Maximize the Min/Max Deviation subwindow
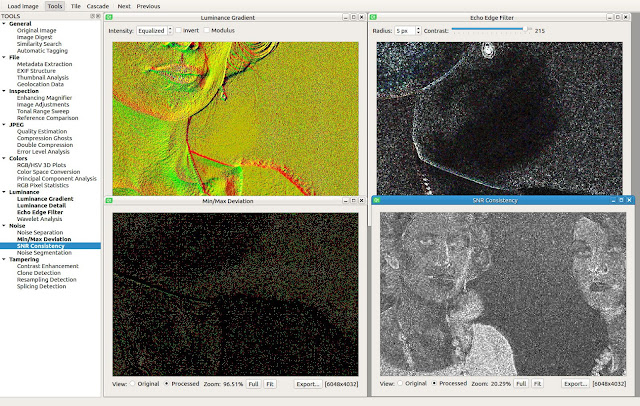Image resolution: width=640 pixels, height=406 pixels. point(353,200)
